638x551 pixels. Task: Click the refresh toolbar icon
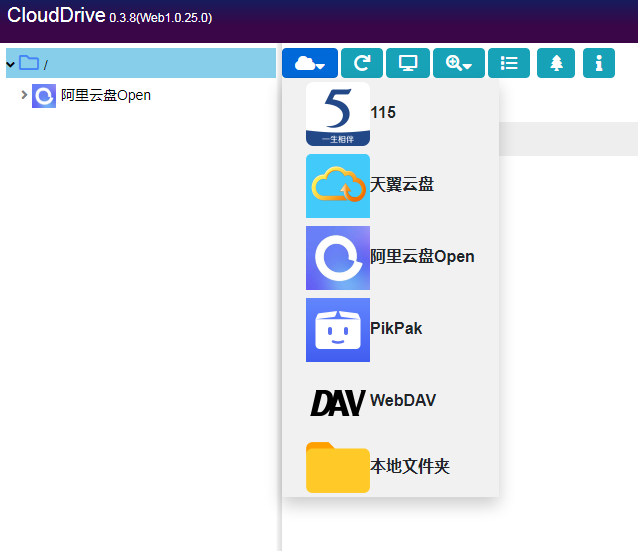coord(362,63)
